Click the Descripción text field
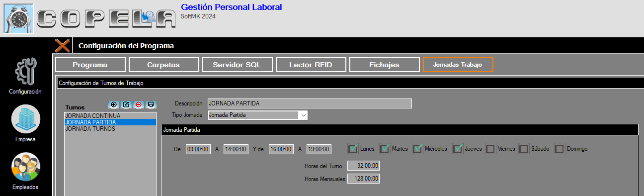644x196 pixels. point(310,103)
